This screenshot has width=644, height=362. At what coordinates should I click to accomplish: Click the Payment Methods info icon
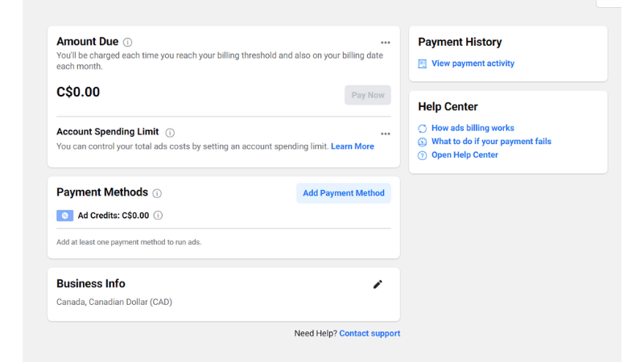[x=157, y=193]
